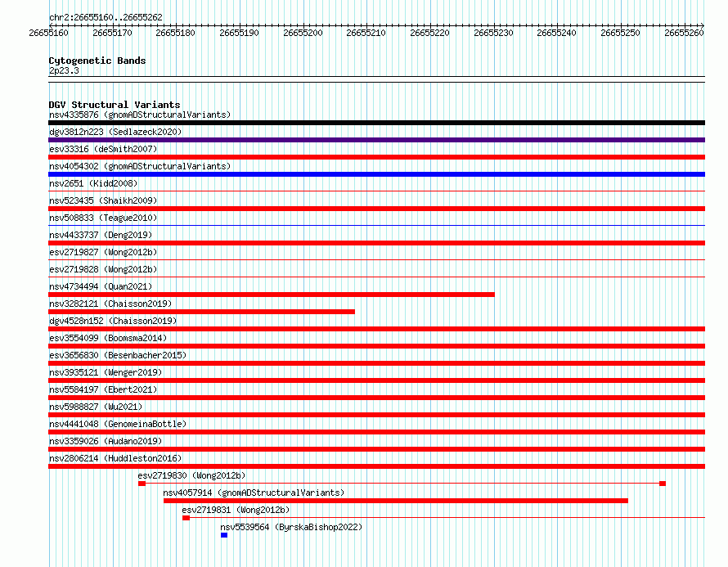Click esv2719828 (Wong2012b) label
The image size is (728, 567).
pyautogui.click(x=103, y=269)
